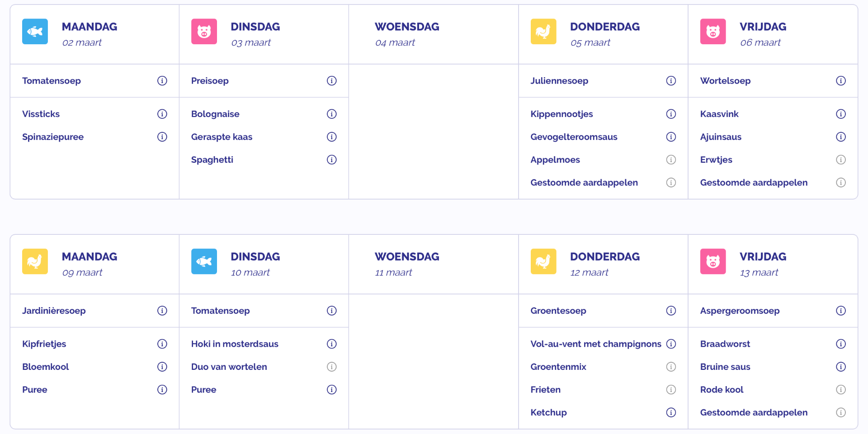Show info for Bolognaise
This screenshot has width=868, height=434.
point(332,114)
